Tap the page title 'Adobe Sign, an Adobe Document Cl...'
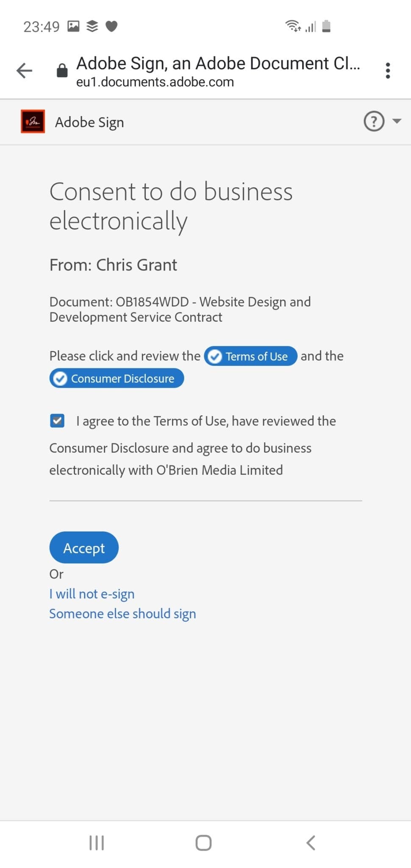Viewport: 411px width, 868px height. pyautogui.click(x=219, y=63)
